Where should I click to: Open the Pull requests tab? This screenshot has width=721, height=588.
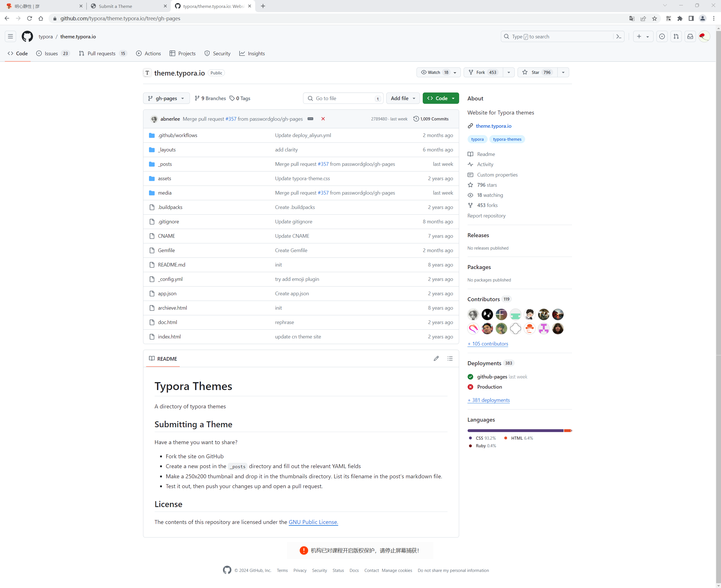coord(103,54)
